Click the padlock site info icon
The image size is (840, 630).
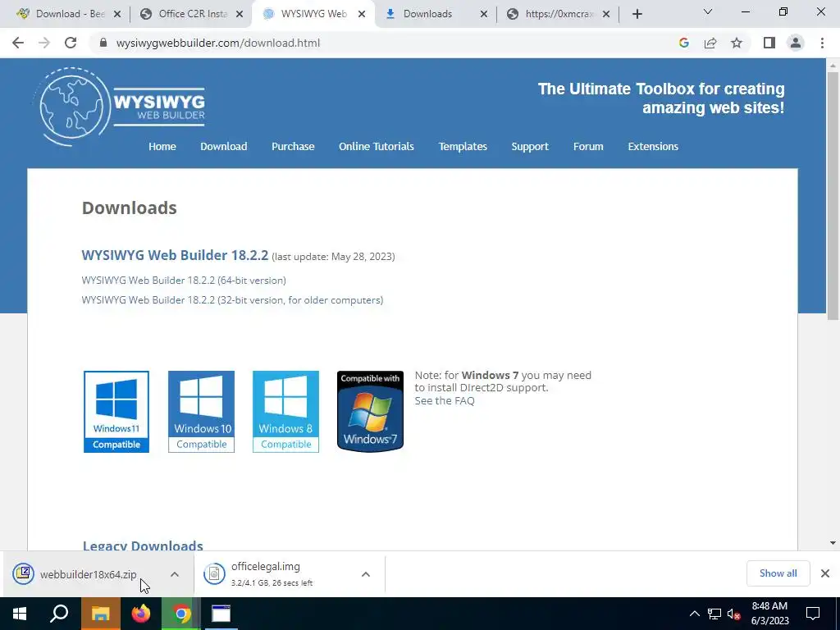point(103,43)
